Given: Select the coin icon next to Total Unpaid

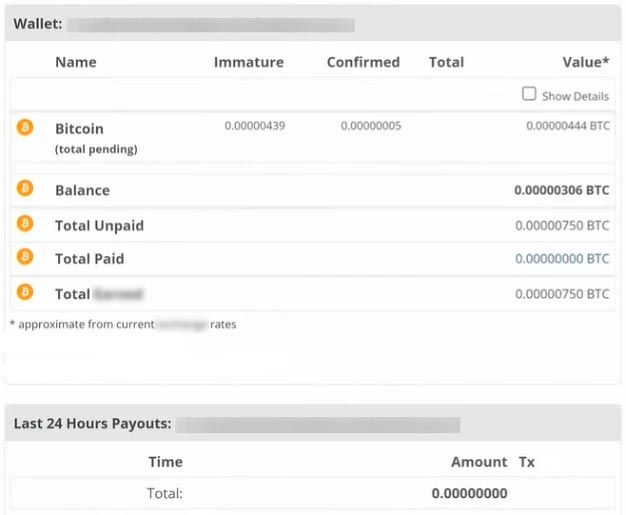Looking at the screenshot, I should click(x=25, y=225).
